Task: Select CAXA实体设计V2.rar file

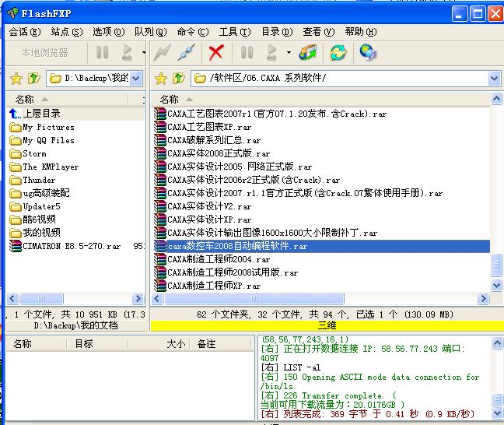Action: (x=203, y=206)
